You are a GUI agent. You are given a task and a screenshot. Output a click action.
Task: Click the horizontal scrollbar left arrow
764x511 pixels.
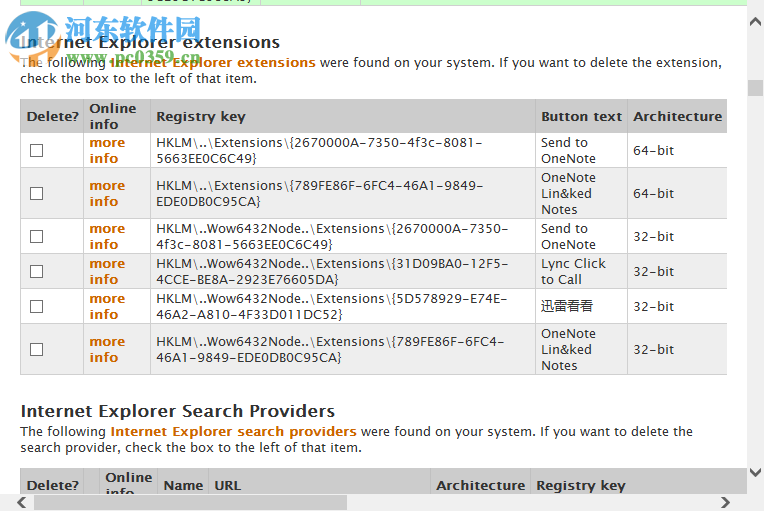[x=21, y=502]
